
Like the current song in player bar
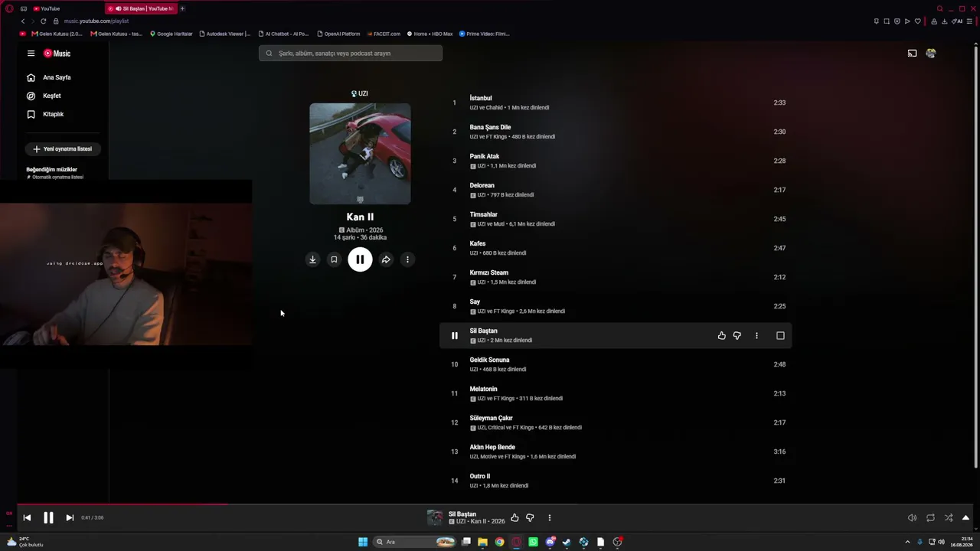(x=514, y=518)
